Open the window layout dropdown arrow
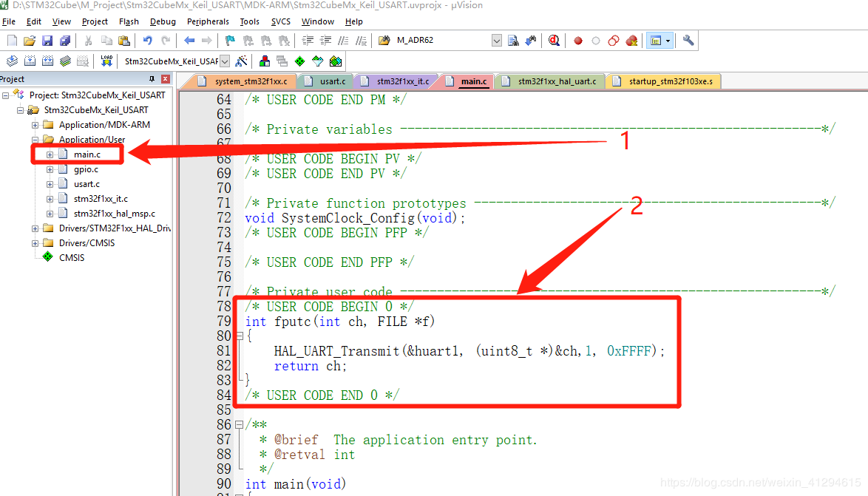Screen dimensions: 868x496 coord(668,41)
